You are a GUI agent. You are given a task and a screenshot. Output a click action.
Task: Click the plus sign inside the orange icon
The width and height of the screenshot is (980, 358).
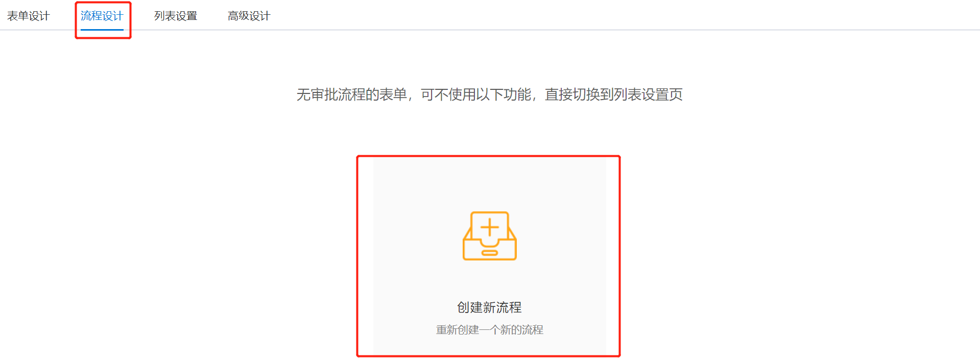(x=489, y=227)
